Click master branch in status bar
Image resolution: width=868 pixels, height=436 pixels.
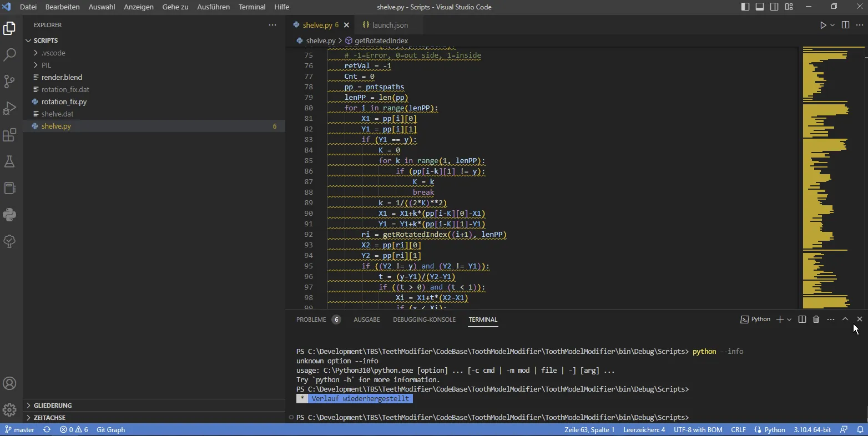pos(20,430)
